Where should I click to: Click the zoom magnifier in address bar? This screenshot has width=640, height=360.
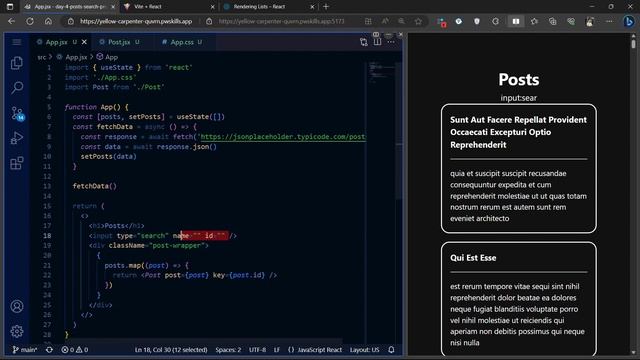pyautogui.click(x=402, y=21)
